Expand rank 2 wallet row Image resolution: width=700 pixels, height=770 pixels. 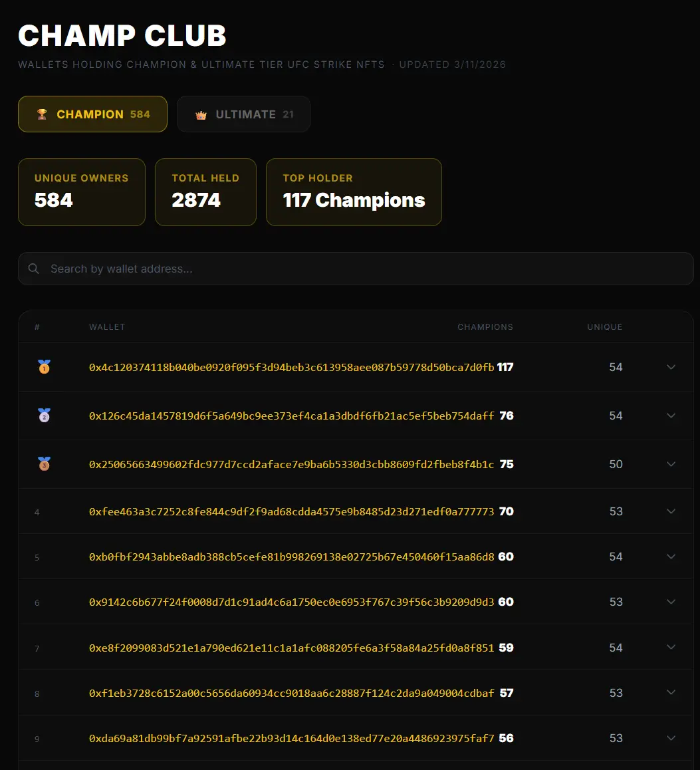click(x=671, y=415)
